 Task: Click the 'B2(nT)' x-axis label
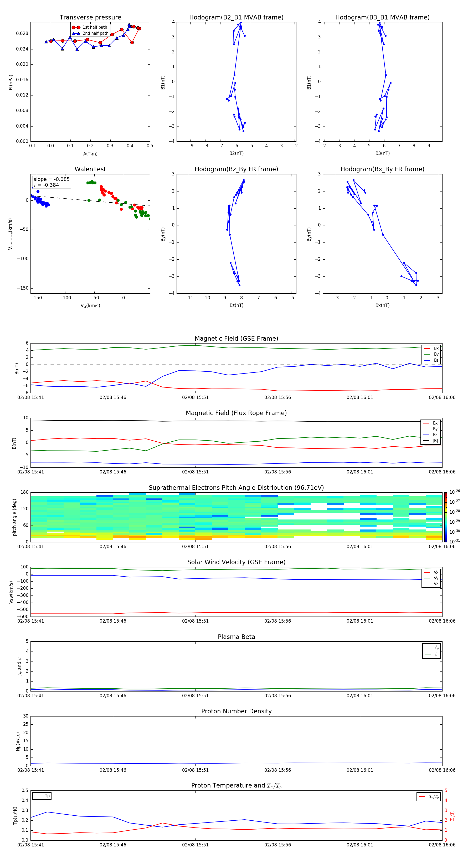point(236,153)
